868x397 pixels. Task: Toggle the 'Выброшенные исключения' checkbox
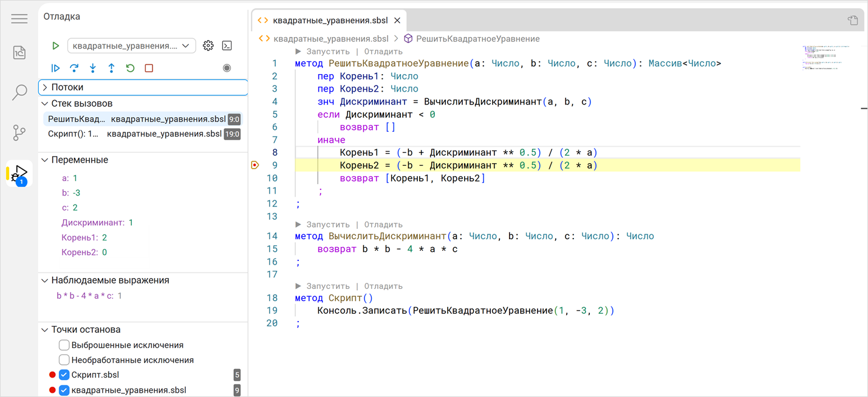click(x=64, y=345)
